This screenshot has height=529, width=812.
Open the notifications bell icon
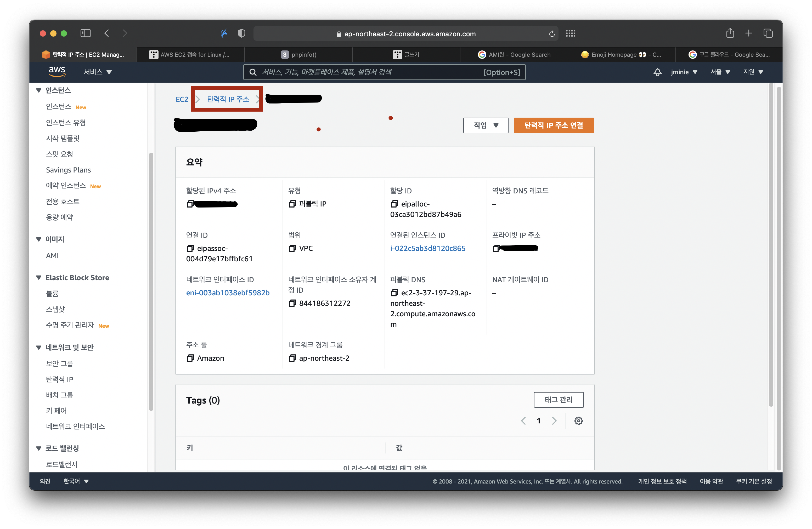point(657,72)
